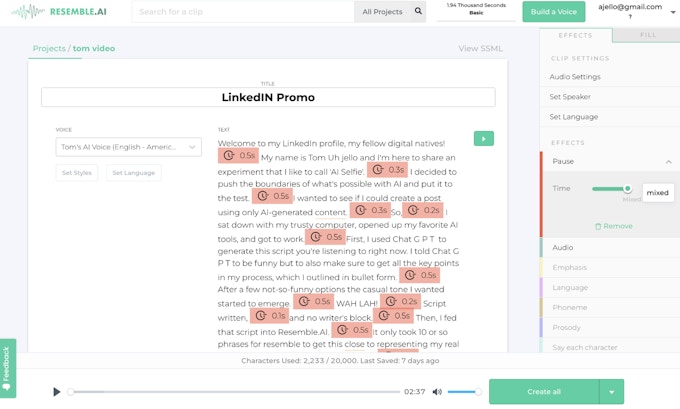Expand the Create all dropdown arrow
The width and height of the screenshot is (680, 409).
click(612, 392)
